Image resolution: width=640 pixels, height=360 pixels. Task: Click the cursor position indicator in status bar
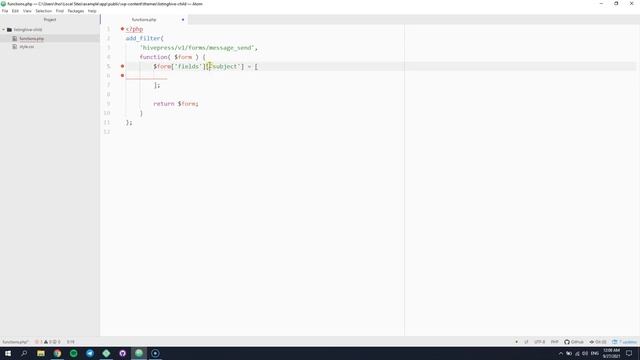pyautogui.click(x=71, y=342)
